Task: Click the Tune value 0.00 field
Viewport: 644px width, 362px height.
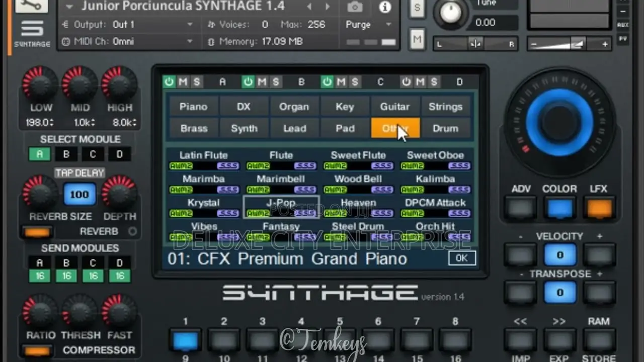Action: tap(495, 23)
